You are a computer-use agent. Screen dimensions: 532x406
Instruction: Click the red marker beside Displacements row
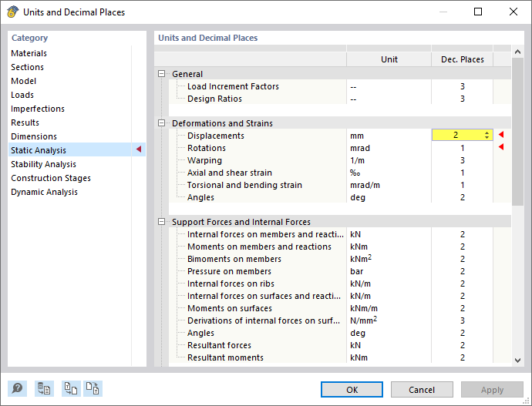[x=500, y=136]
